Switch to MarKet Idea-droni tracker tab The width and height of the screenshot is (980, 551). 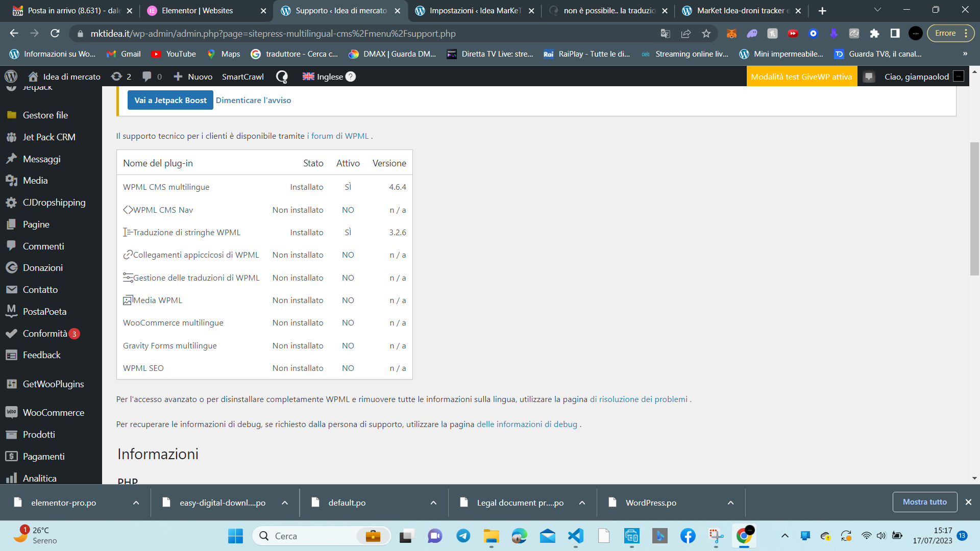[742, 11]
